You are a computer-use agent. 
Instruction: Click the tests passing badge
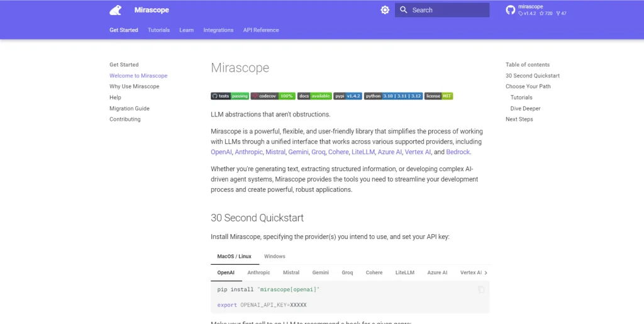230,96
